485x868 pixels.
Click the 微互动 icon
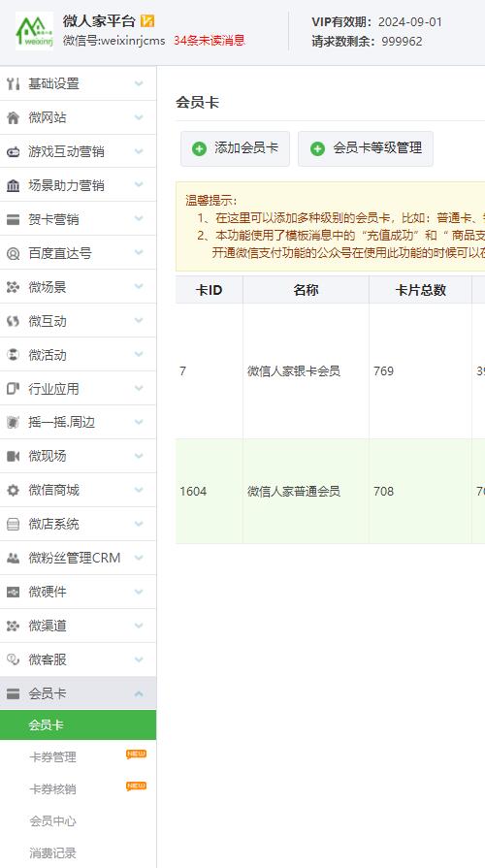(x=13, y=321)
